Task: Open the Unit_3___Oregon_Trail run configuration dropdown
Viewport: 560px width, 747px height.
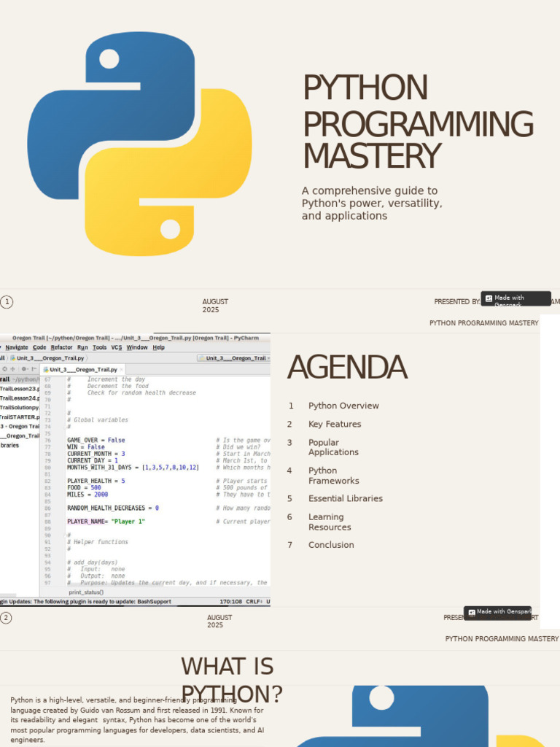Action: (x=233, y=358)
